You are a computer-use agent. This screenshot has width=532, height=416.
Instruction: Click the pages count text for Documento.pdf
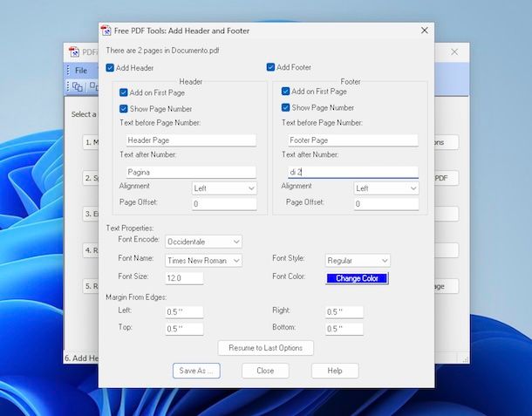click(x=162, y=51)
